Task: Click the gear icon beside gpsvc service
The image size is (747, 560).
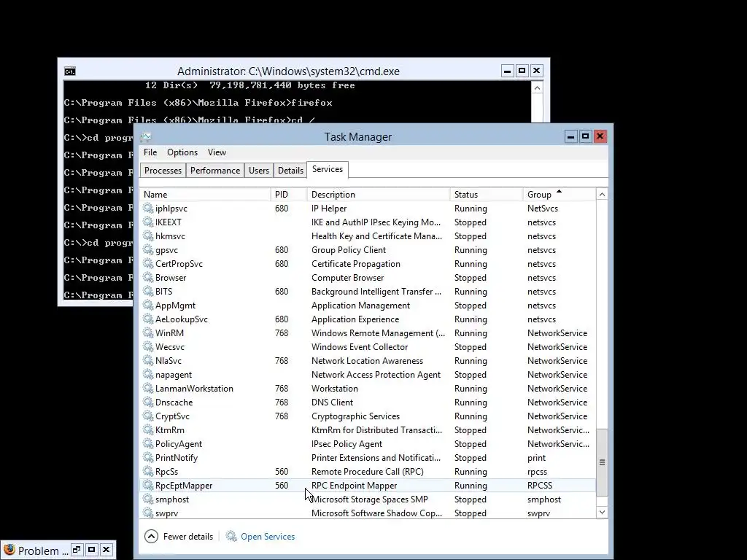Action: [x=148, y=249]
